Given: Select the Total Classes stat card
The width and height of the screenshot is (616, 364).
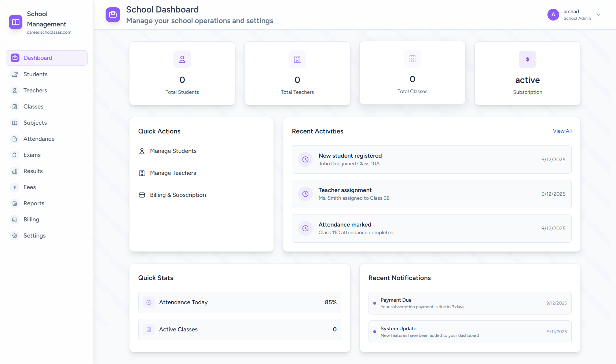Looking at the screenshot, I should 412,73.
